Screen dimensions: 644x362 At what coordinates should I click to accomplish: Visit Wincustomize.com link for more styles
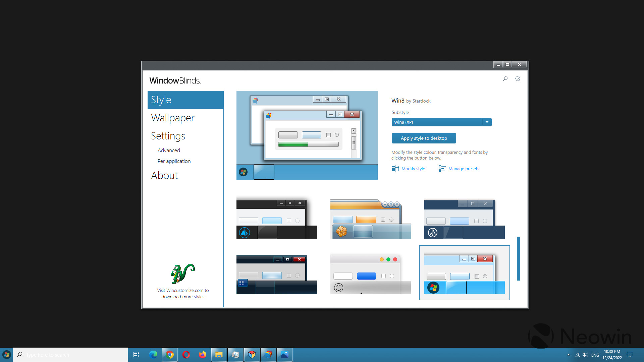[183, 293]
